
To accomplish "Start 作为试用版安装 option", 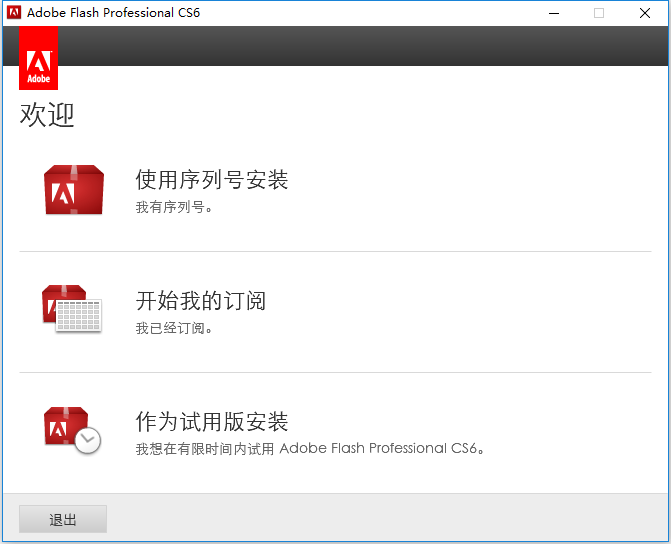I will [212, 421].
